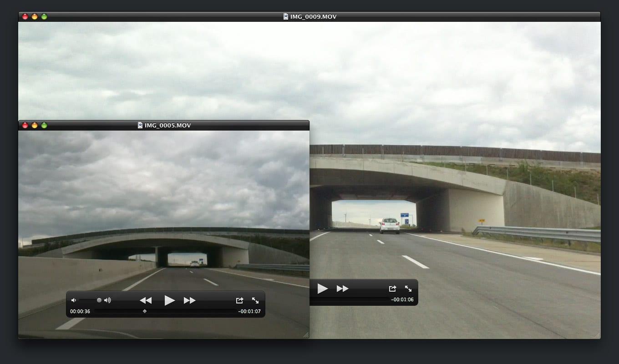Click remaining time -00:01:07 readout

tap(249, 312)
